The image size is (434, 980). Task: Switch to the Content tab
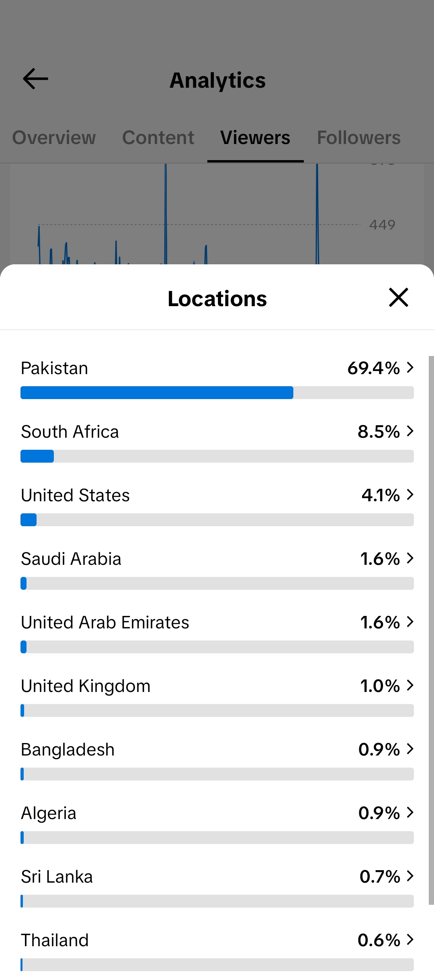pos(158,138)
